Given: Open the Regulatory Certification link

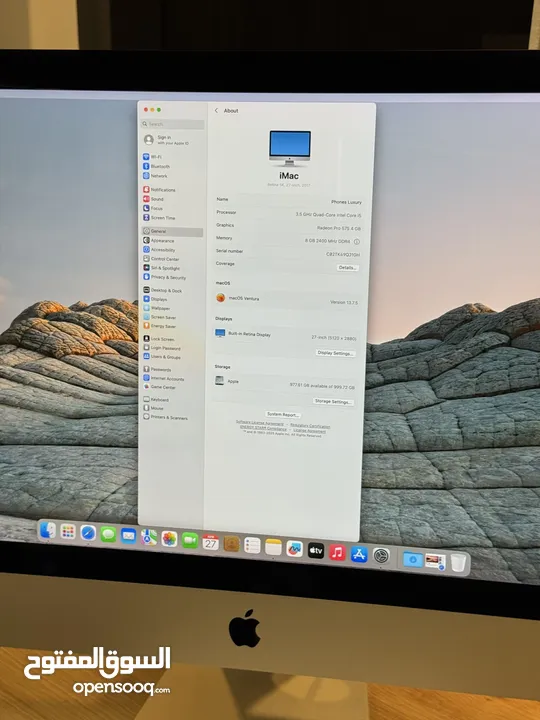Looking at the screenshot, I should click(x=310, y=426).
